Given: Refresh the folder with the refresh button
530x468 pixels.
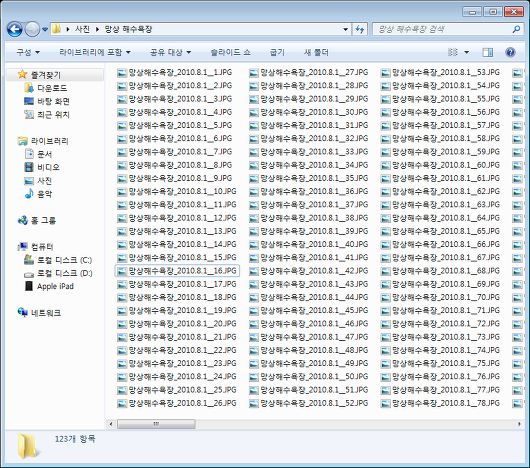Looking at the screenshot, I should (359, 29).
